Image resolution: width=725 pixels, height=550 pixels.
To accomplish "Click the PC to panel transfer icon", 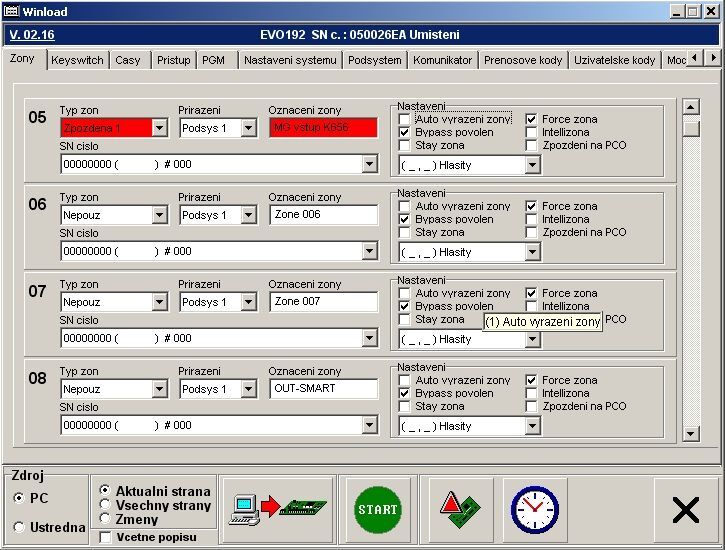I will (x=278, y=509).
